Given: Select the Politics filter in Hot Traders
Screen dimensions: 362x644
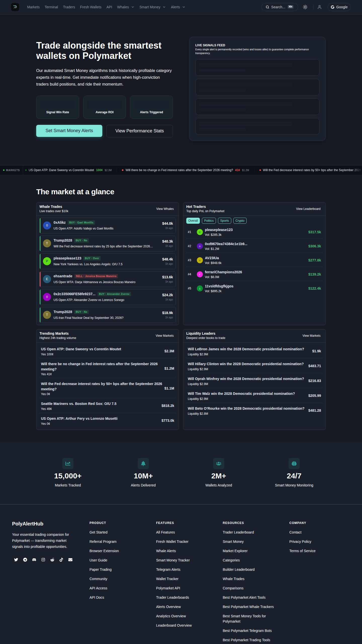Looking at the screenshot, I should click(x=209, y=221).
